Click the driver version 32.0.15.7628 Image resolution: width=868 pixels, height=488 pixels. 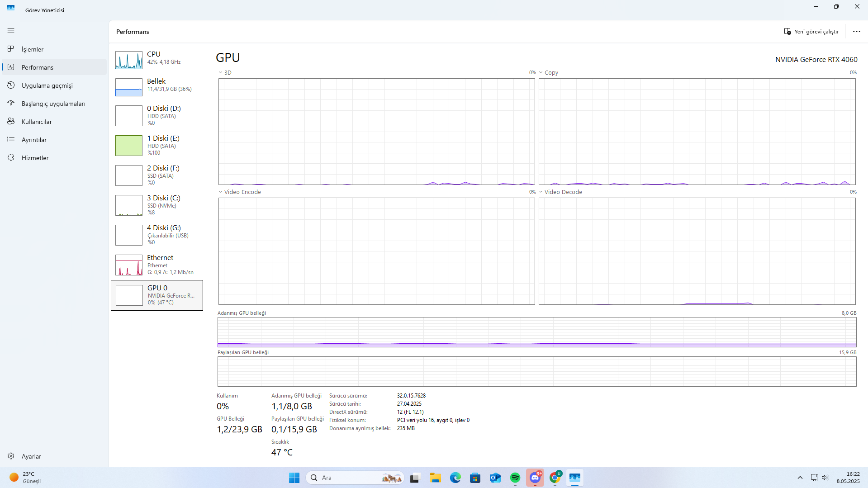411,396
